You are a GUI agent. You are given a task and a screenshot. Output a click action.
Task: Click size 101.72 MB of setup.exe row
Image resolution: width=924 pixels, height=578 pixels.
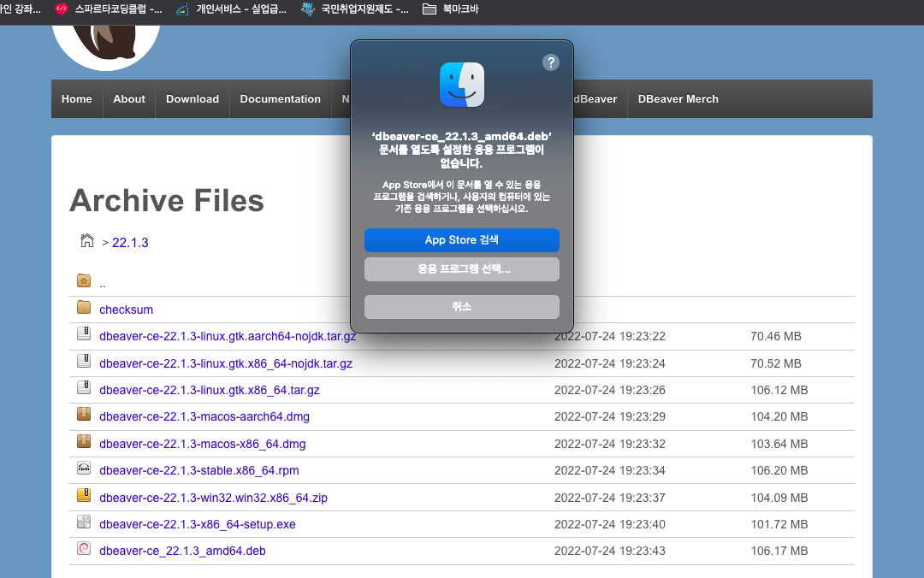779,524
